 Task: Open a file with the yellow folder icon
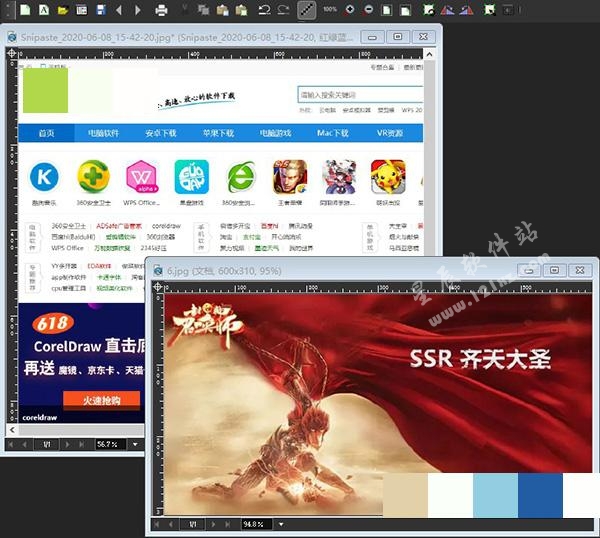62,10
